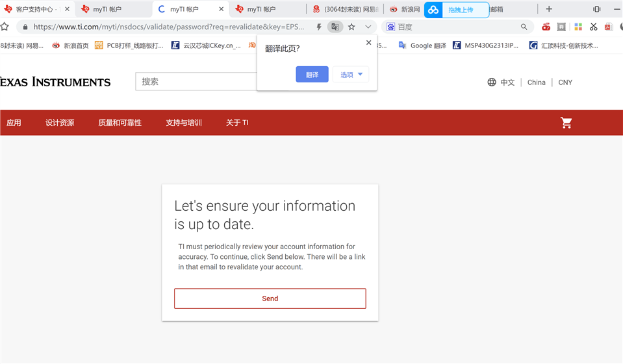Close the translate-this-page popup

(369, 42)
